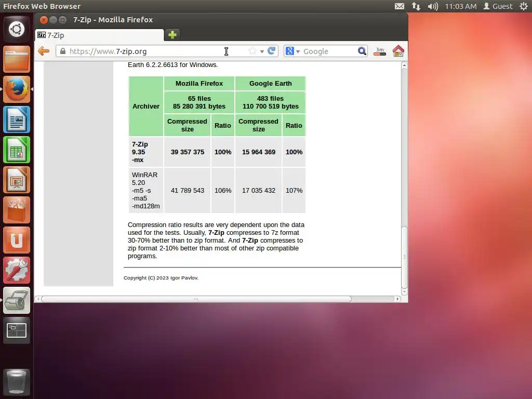532x399 pixels.
Task: Open the Workspace Switcher icon
Action: click(x=17, y=330)
